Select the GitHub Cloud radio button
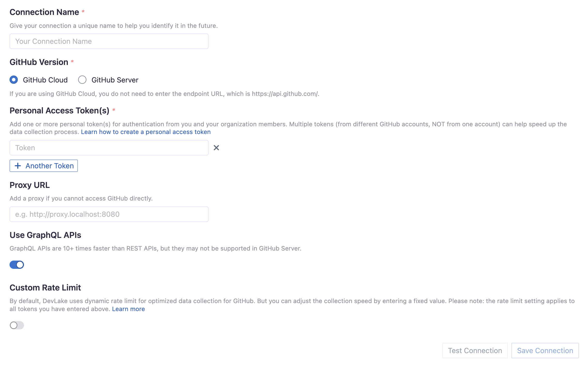 (14, 80)
